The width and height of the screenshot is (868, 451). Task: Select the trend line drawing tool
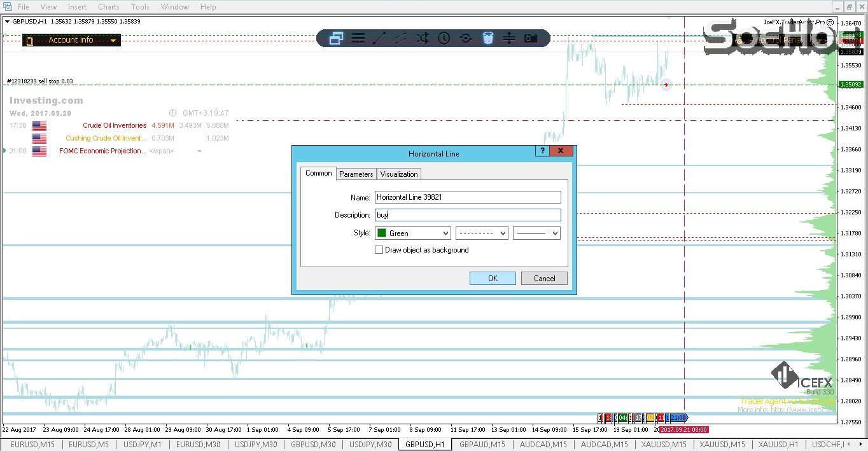[x=379, y=38]
